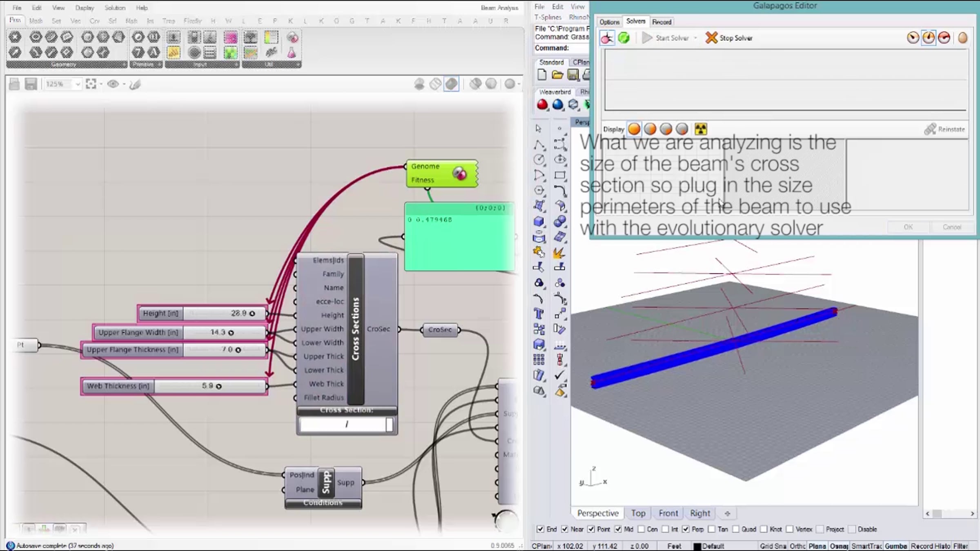The height and width of the screenshot is (551, 980).
Task: Toggle Ortho in Rhino status bar
Action: 797,546
